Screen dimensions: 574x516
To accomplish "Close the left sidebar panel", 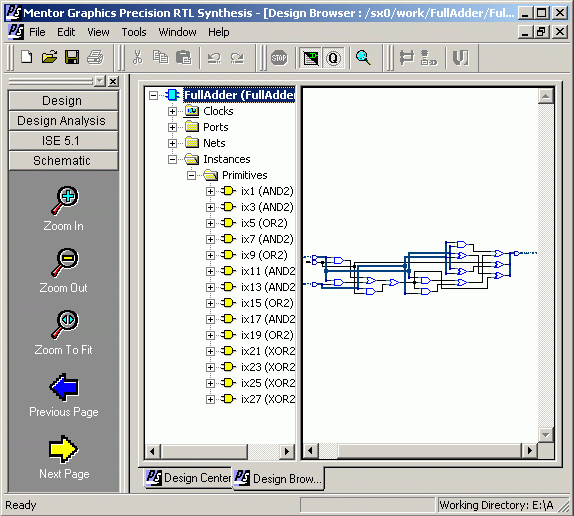I will click(x=113, y=81).
